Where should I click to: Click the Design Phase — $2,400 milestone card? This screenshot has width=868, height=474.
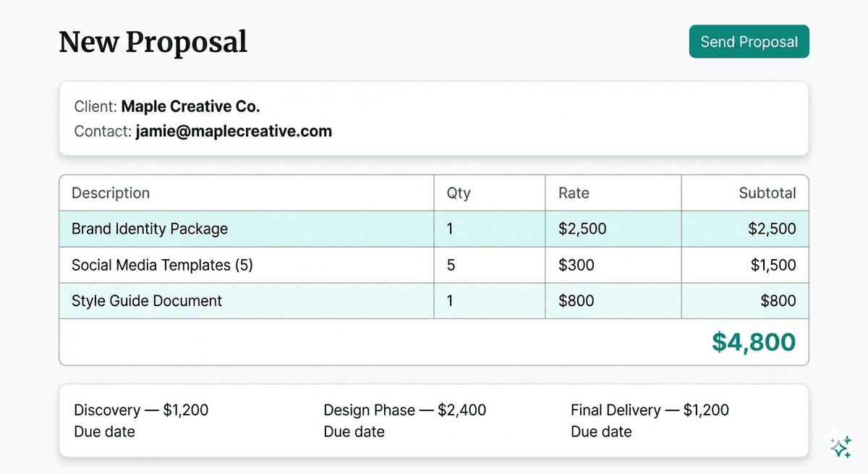pos(404,410)
